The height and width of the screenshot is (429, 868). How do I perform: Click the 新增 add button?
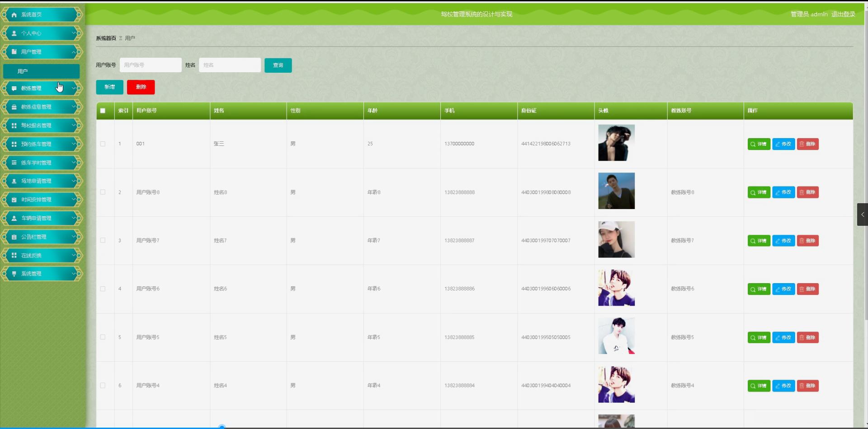pyautogui.click(x=109, y=87)
